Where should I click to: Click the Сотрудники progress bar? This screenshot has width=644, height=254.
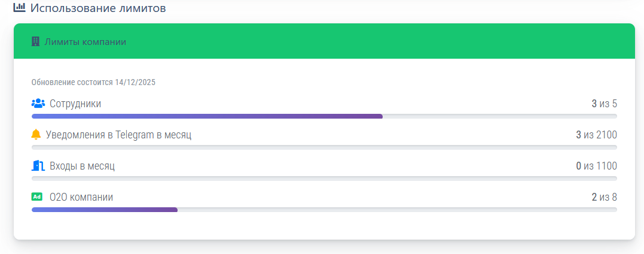[323, 116]
